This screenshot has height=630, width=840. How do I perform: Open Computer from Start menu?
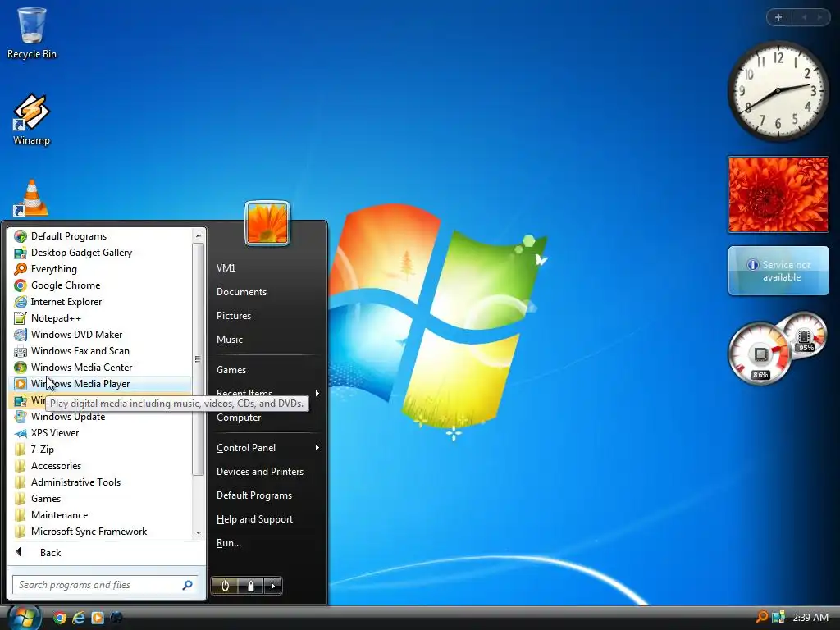coord(239,418)
